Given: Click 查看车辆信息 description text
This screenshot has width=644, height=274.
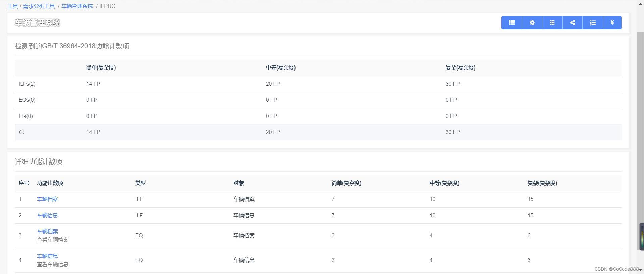Looking at the screenshot, I should (53, 264).
